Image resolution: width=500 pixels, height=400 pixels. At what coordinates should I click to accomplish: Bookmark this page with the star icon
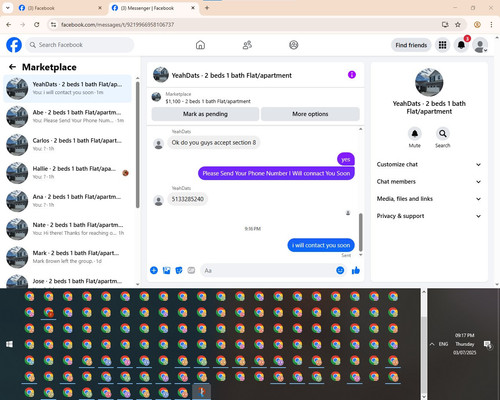[x=458, y=25]
